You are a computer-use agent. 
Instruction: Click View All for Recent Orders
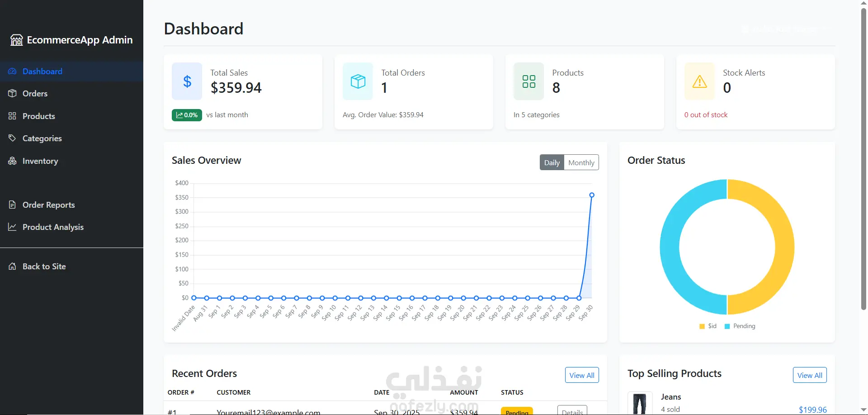tap(582, 375)
